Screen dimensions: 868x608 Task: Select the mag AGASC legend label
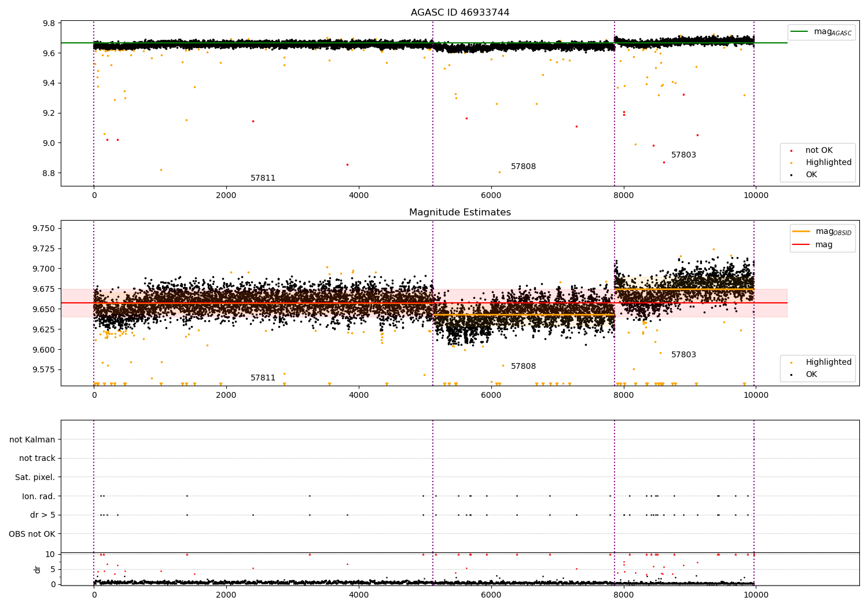(x=833, y=32)
